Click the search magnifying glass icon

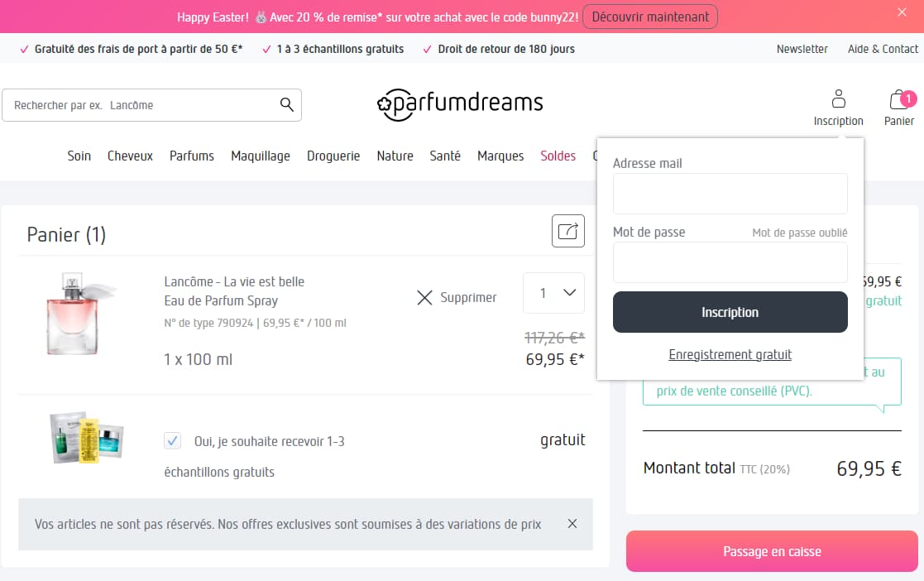click(x=286, y=105)
